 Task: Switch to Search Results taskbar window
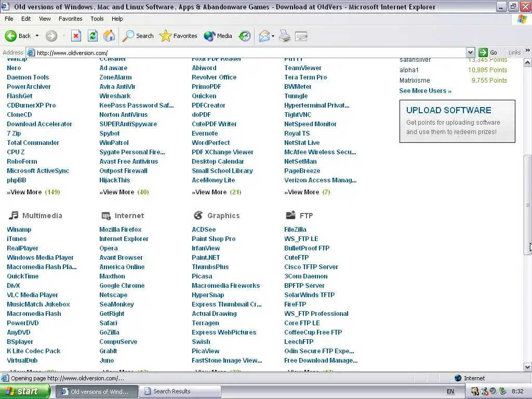(x=180, y=391)
